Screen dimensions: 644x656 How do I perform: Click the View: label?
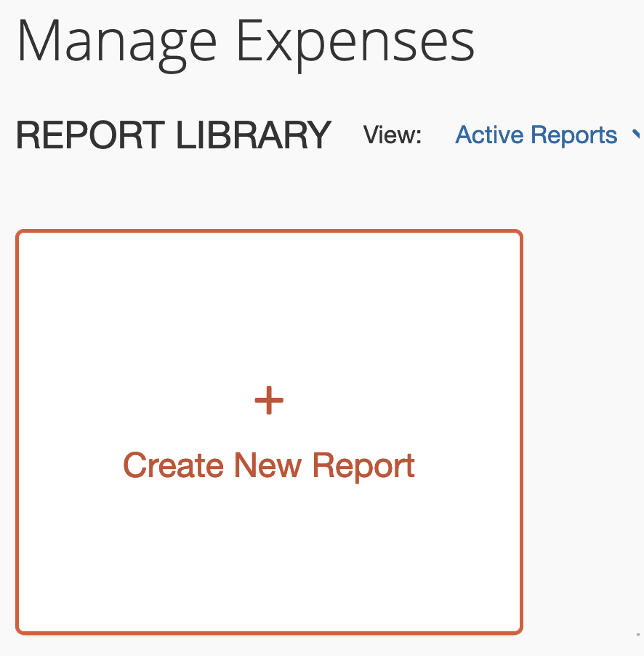click(x=393, y=135)
